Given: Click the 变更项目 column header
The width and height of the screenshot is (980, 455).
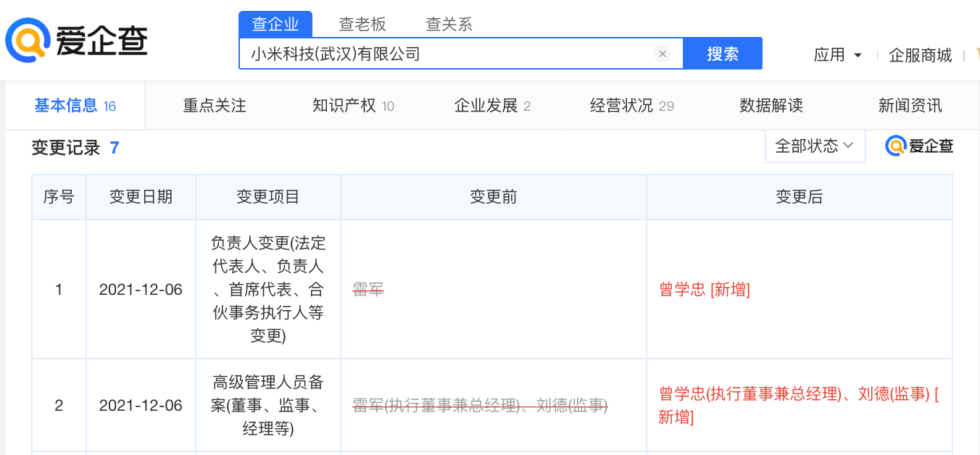Looking at the screenshot, I should pyautogui.click(x=268, y=197).
